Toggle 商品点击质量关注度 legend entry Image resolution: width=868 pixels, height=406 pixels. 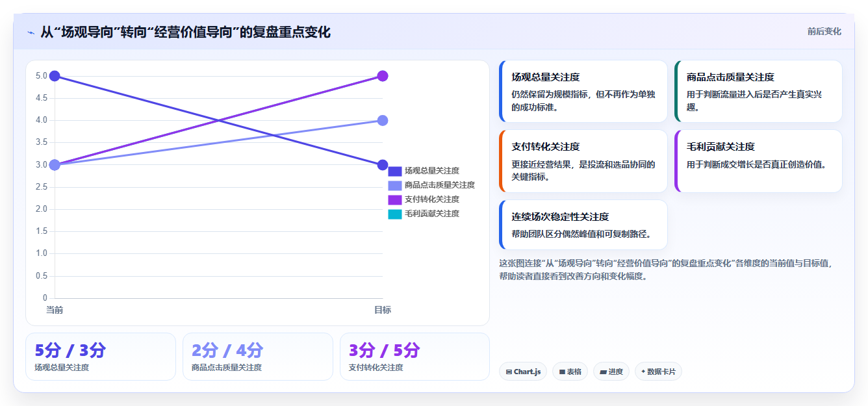point(431,185)
